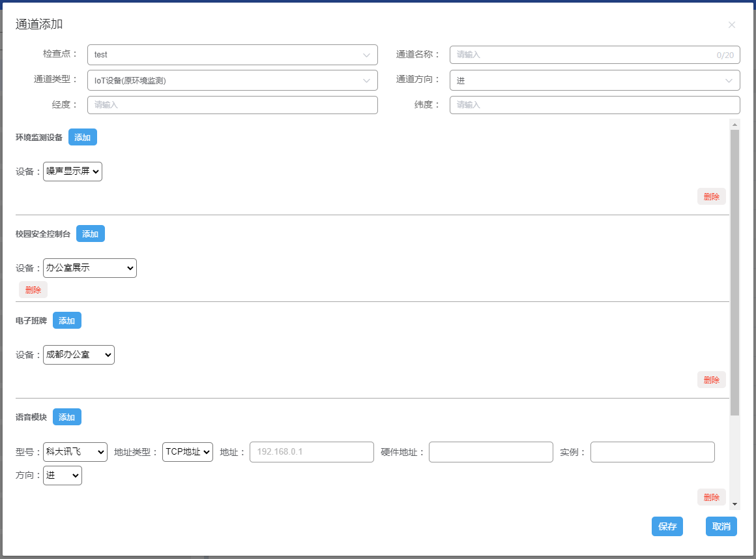Open the 检查点 dropdown showing test
The height and width of the screenshot is (559, 756).
[x=232, y=55]
